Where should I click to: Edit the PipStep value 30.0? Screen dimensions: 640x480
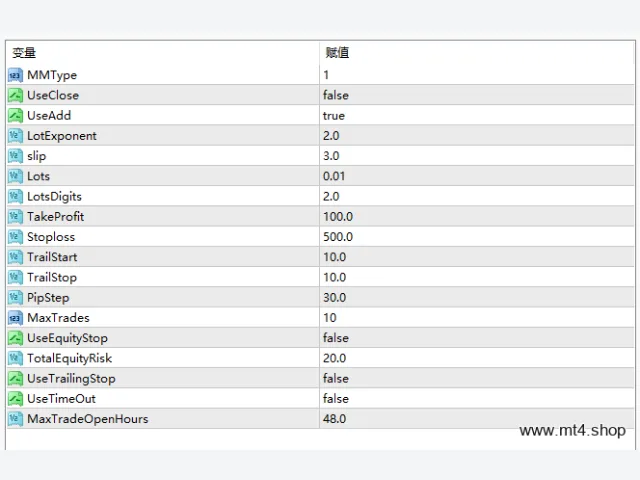(x=476, y=298)
